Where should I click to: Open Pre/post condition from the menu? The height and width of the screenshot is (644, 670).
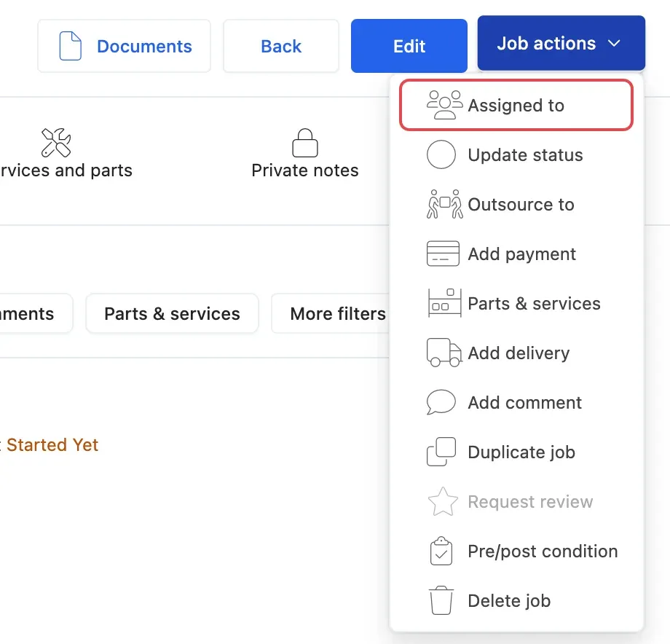click(x=516, y=551)
